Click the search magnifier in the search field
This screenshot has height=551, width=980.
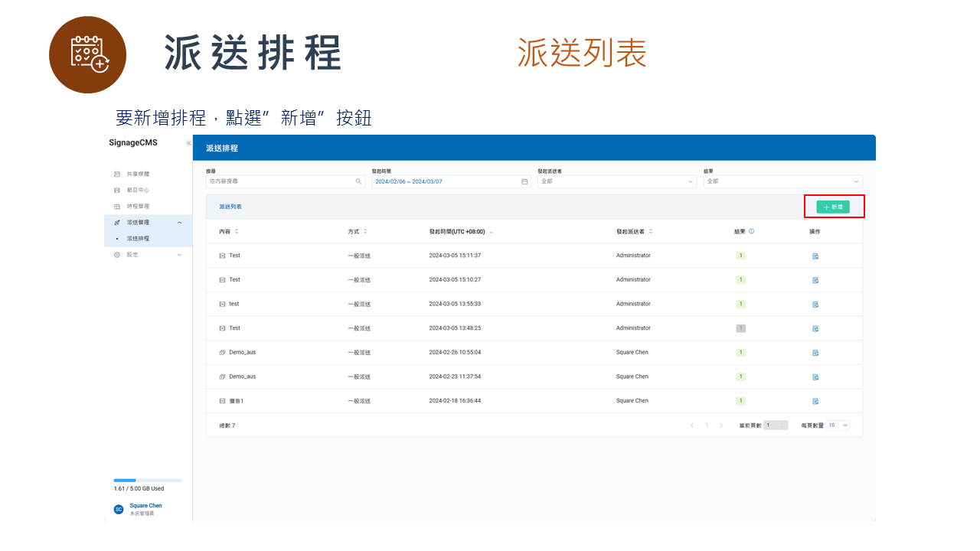358,183
